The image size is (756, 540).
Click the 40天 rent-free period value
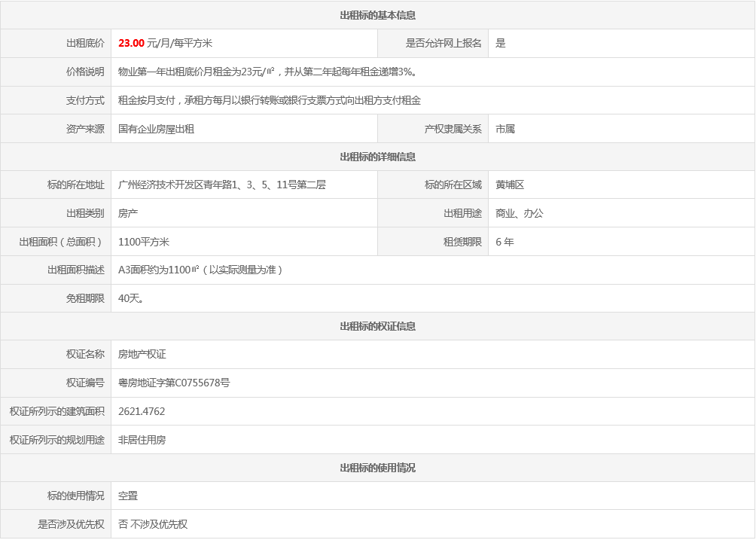pyautogui.click(x=131, y=298)
